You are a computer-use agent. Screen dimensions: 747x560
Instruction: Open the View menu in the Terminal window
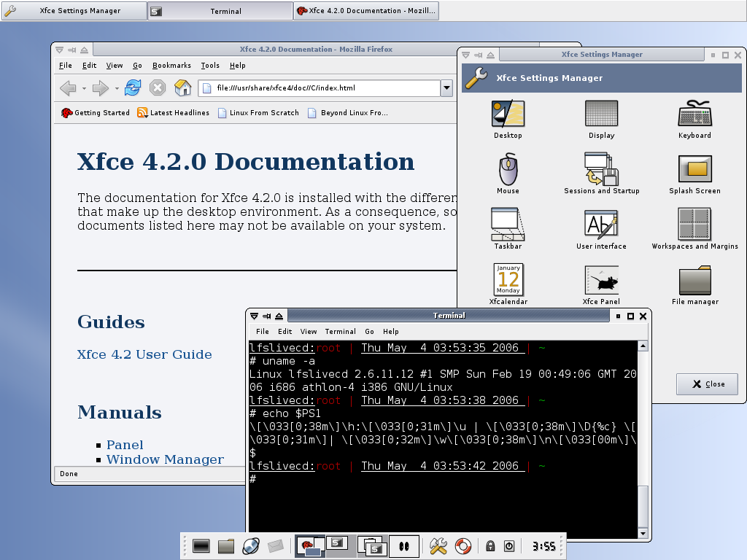309,332
